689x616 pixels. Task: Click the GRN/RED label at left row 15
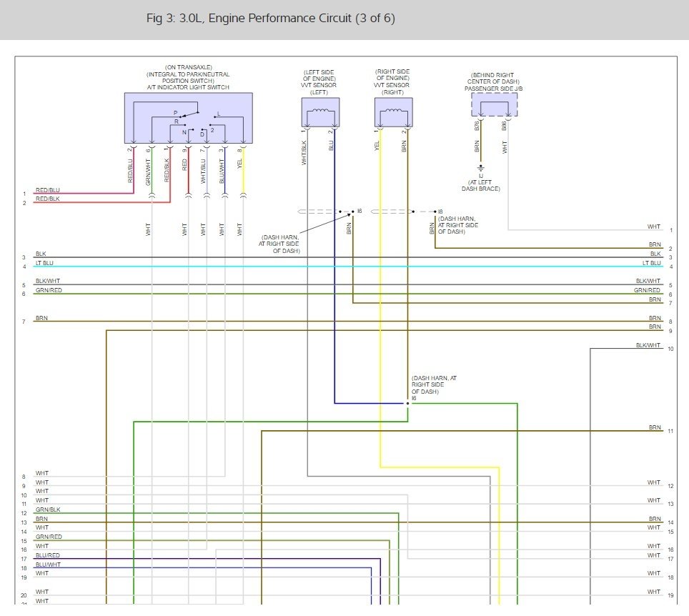(x=49, y=537)
